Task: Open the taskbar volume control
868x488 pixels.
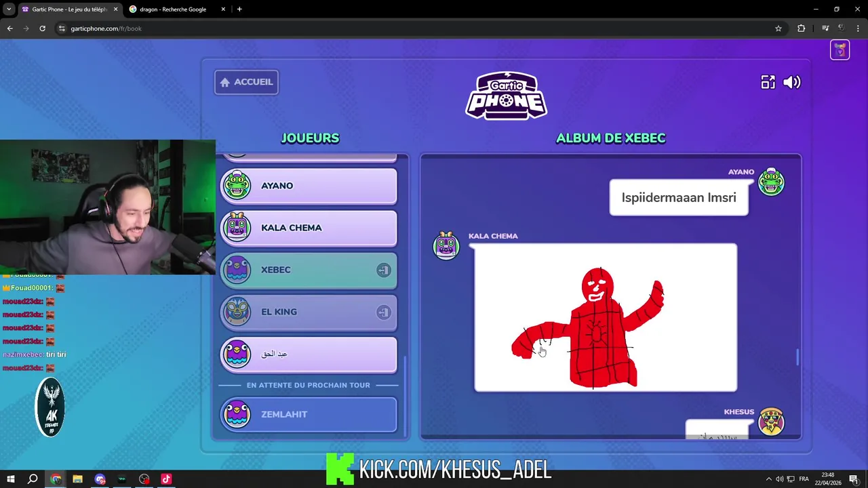Action: point(779,479)
